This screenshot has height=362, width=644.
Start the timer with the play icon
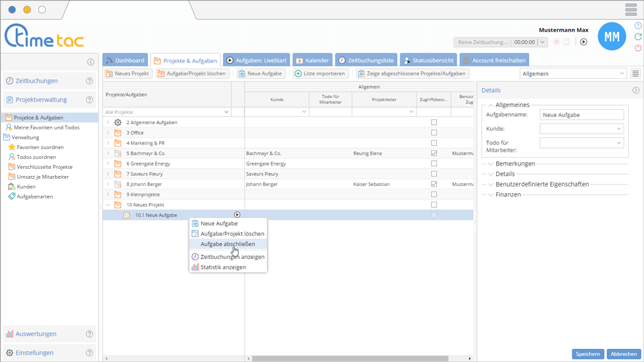pos(584,42)
